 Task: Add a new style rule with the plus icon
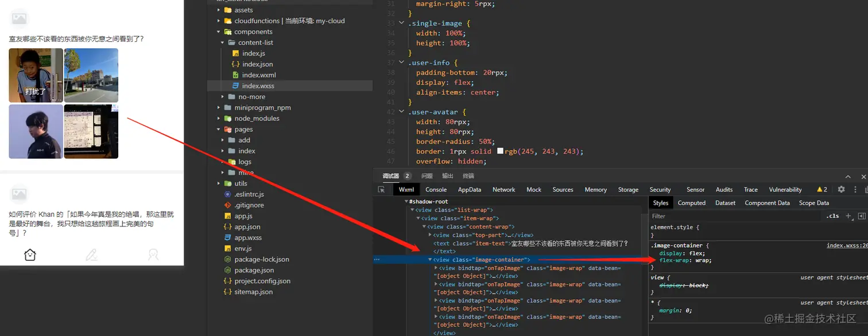[849, 216]
